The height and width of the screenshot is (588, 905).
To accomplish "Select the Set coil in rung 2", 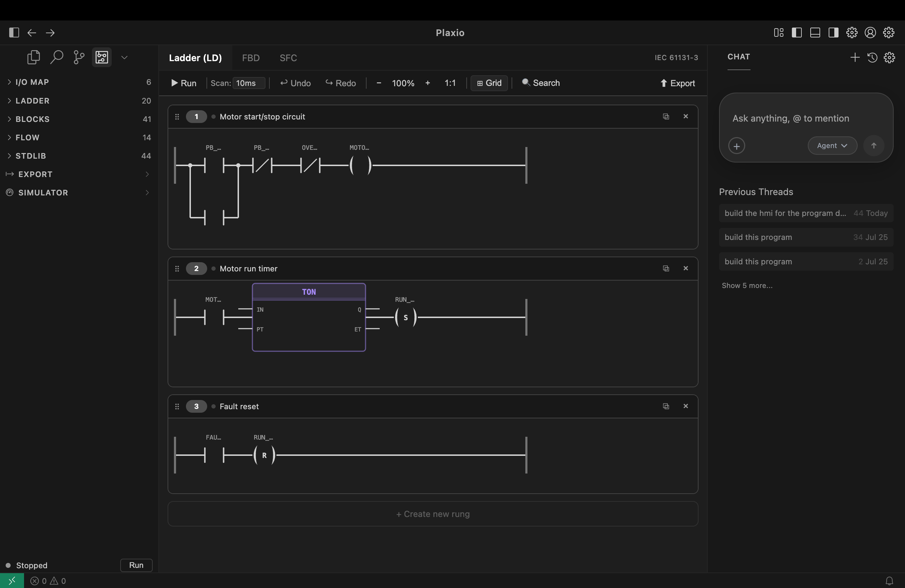I will click(x=406, y=317).
